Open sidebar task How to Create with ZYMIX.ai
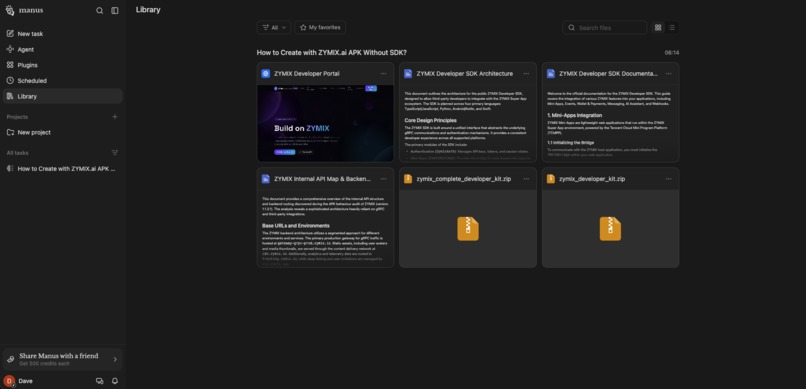 point(62,169)
